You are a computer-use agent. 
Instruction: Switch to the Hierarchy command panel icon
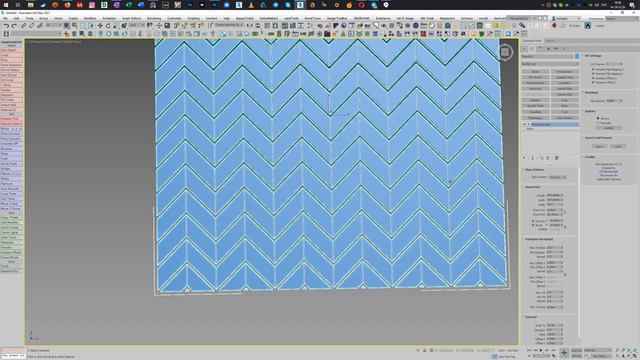pos(540,49)
